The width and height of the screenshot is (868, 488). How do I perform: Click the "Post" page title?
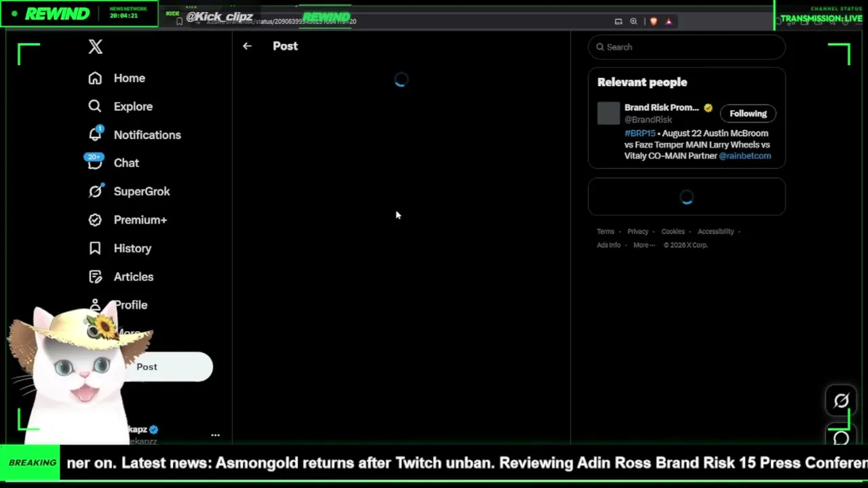285,46
